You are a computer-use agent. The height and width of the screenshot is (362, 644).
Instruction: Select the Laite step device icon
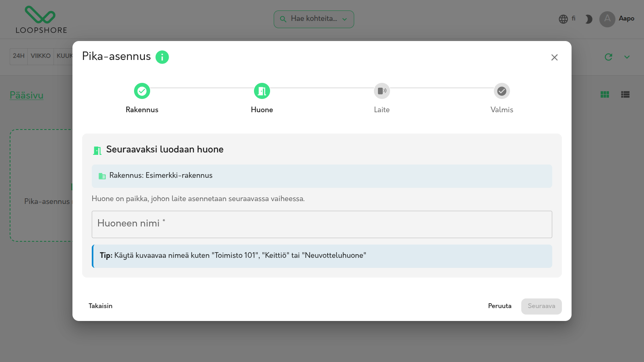coord(382,91)
